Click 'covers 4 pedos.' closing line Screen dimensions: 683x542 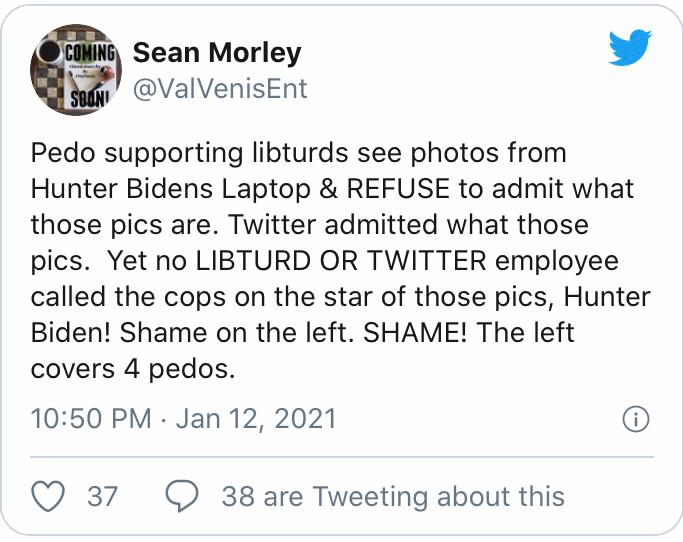point(133,369)
